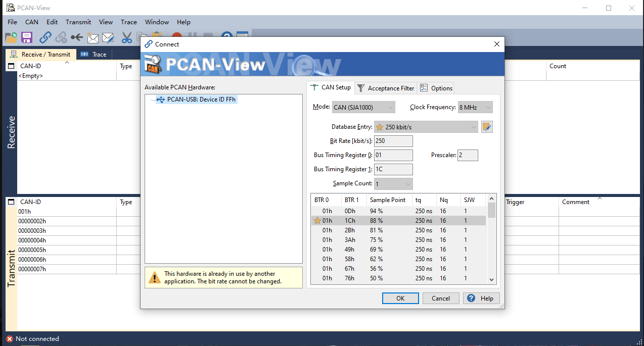This screenshot has width=644, height=346.
Task: Click the grey Disconnect toolbar icon
Action: (61, 37)
